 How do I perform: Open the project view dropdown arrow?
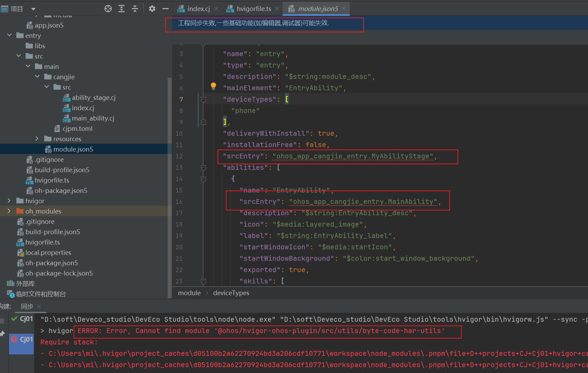pos(33,9)
